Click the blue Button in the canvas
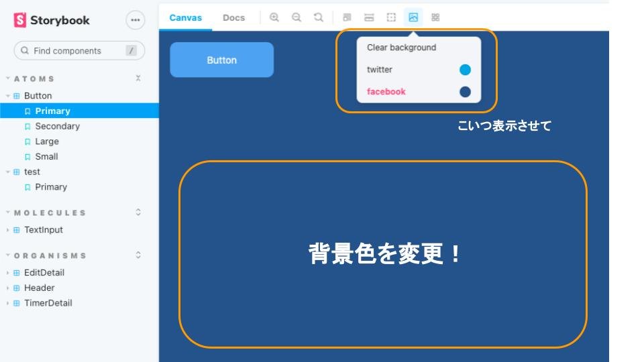The height and width of the screenshot is (362, 644). [x=222, y=60]
